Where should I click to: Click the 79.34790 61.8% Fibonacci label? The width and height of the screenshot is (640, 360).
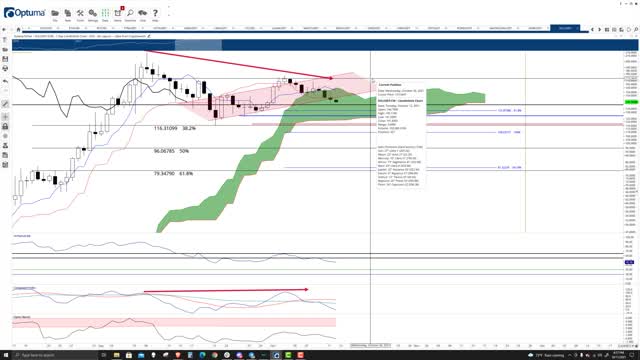coord(173,173)
